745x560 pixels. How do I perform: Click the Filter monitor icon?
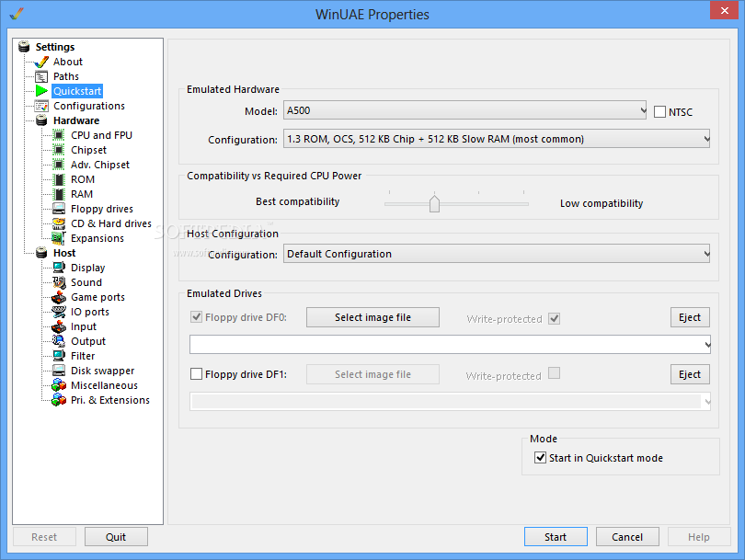point(59,356)
